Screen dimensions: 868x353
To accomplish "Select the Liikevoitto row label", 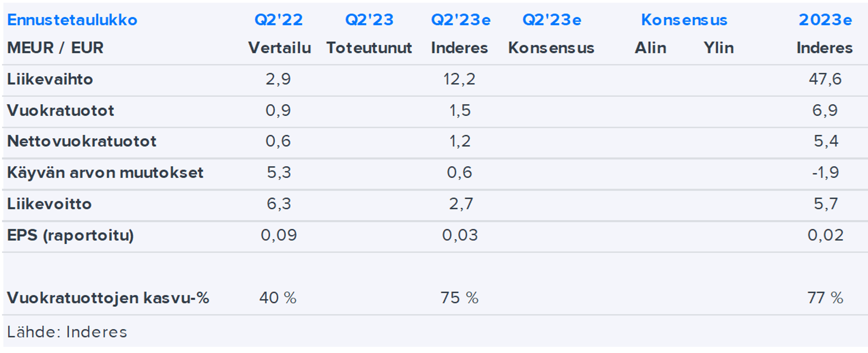I will [x=49, y=204].
